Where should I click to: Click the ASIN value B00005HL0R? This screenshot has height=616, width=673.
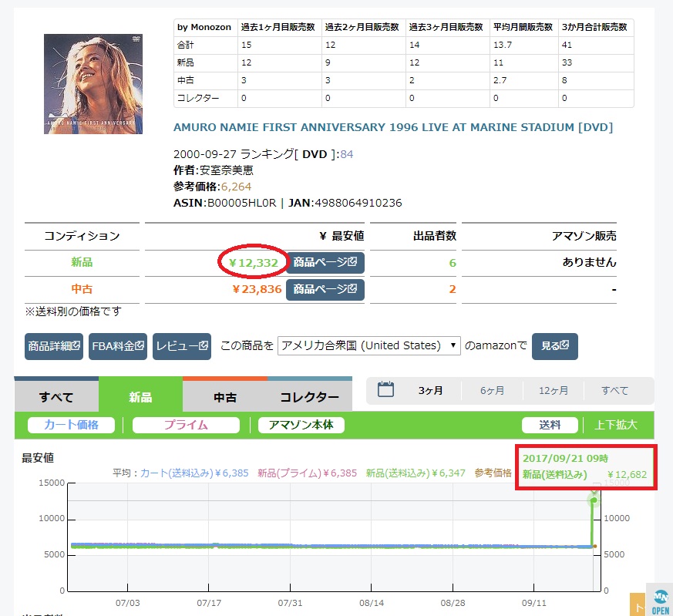[241, 203]
